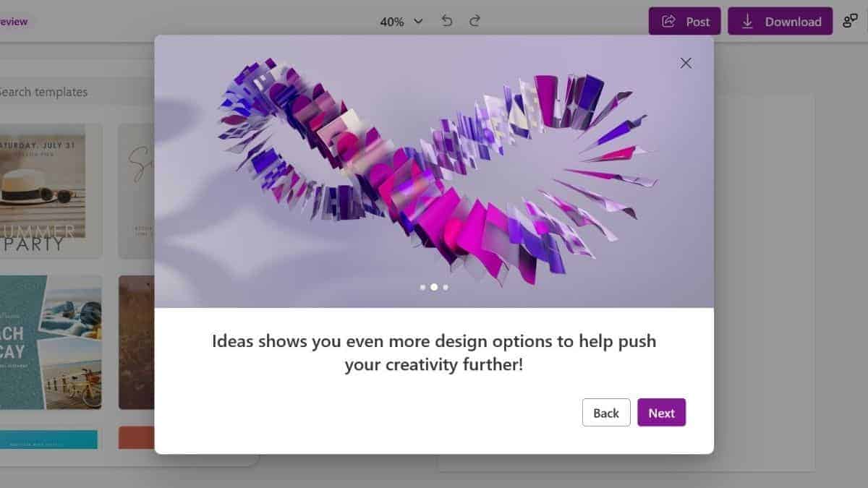The width and height of the screenshot is (868, 488).
Task: Go back with the Back button
Action: click(x=605, y=413)
